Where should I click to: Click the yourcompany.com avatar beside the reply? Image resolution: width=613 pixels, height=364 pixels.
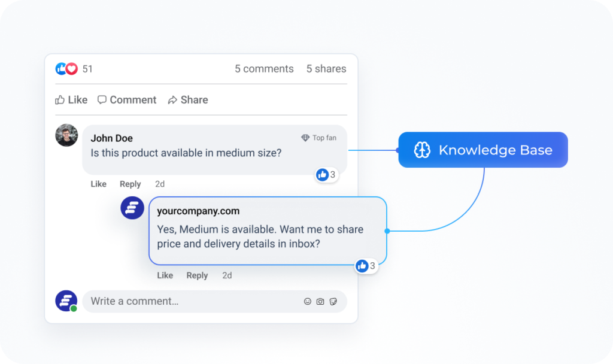132,208
